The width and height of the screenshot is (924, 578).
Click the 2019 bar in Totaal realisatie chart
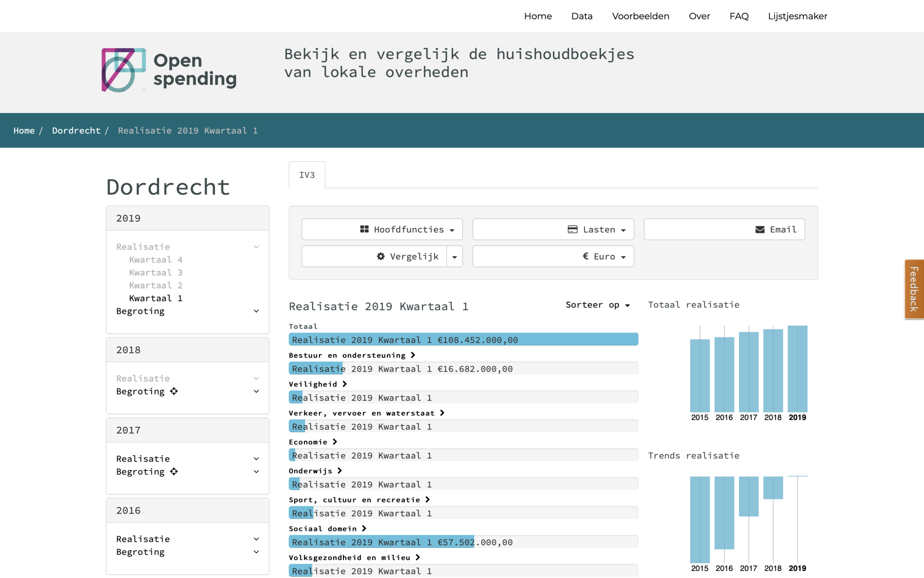[797, 369]
